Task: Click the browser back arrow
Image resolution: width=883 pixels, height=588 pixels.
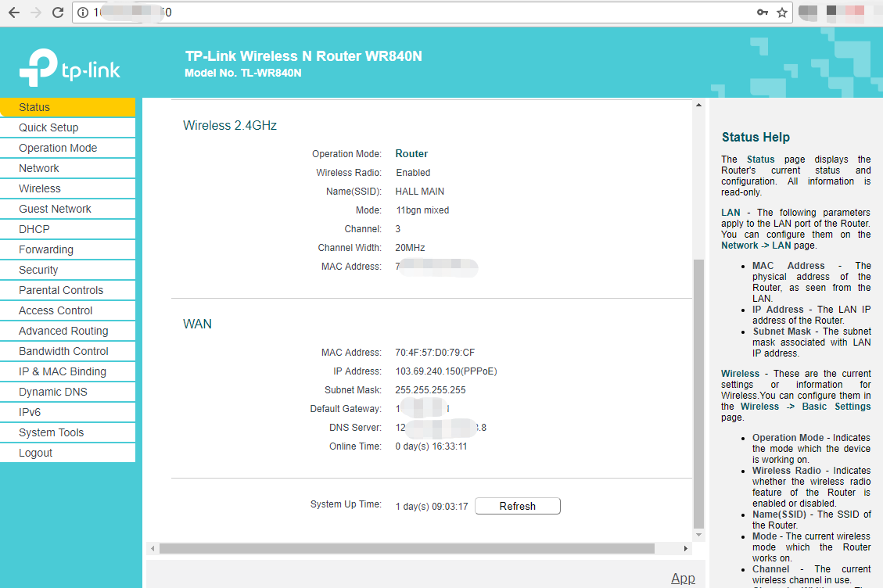Action: tap(14, 13)
